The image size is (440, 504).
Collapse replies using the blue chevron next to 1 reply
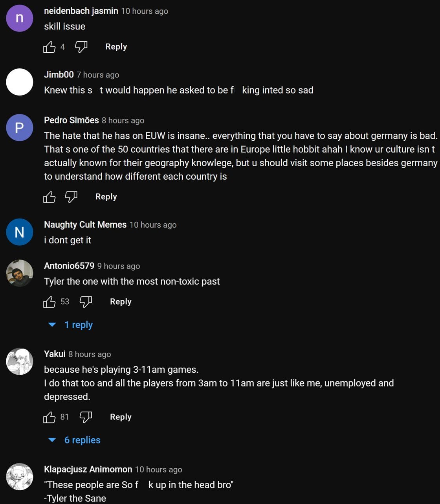click(51, 325)
